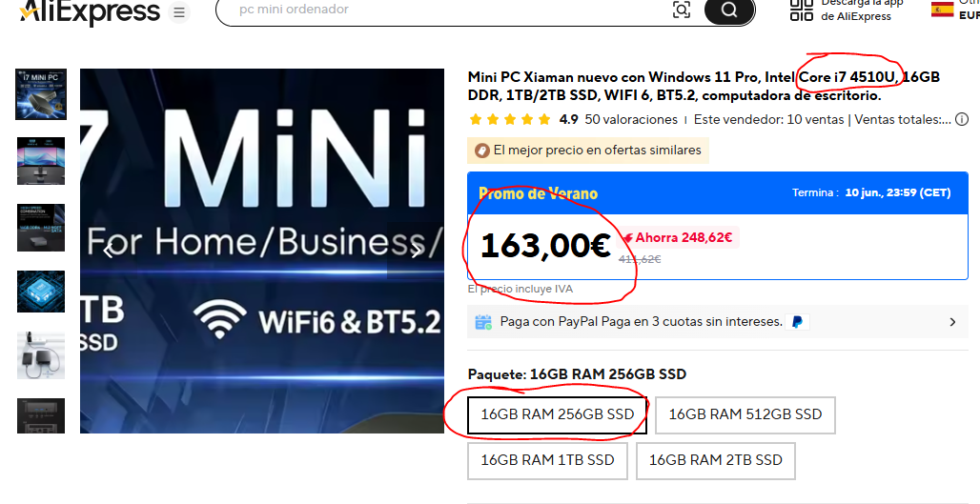Click 'Este vendedor: 10 ventas' text

tap(768, 119)
